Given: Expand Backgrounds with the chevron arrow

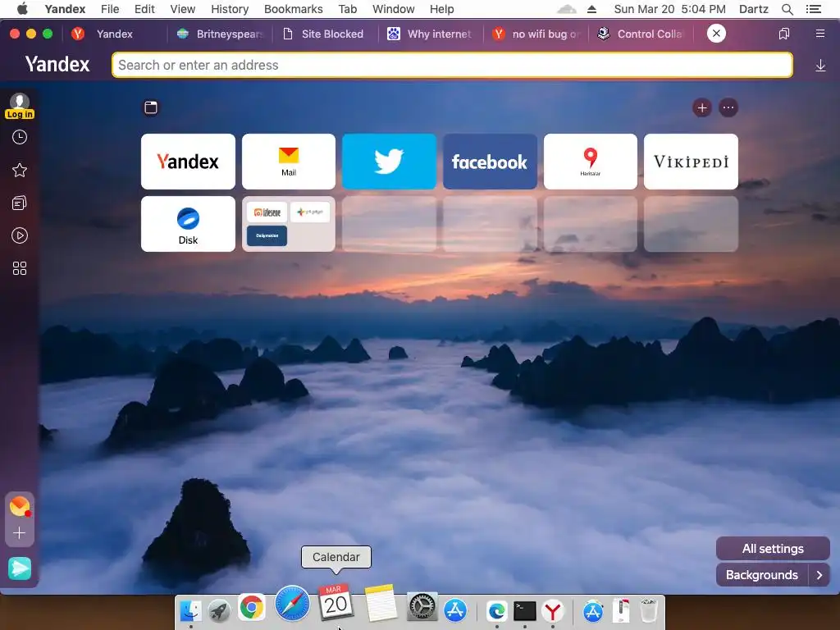Looking at the screenshot, I should point(819,575).
